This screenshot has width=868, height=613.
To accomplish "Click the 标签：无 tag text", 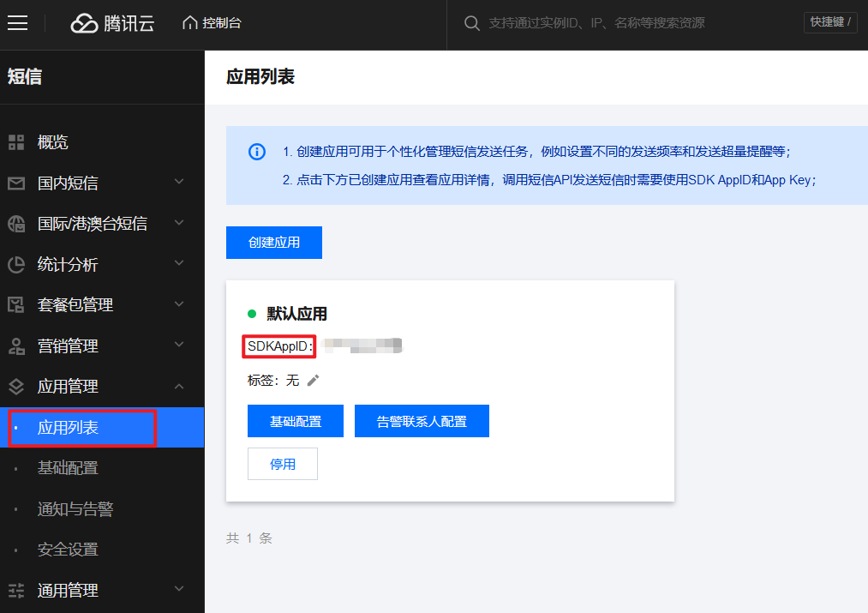I will pos(273,381).
